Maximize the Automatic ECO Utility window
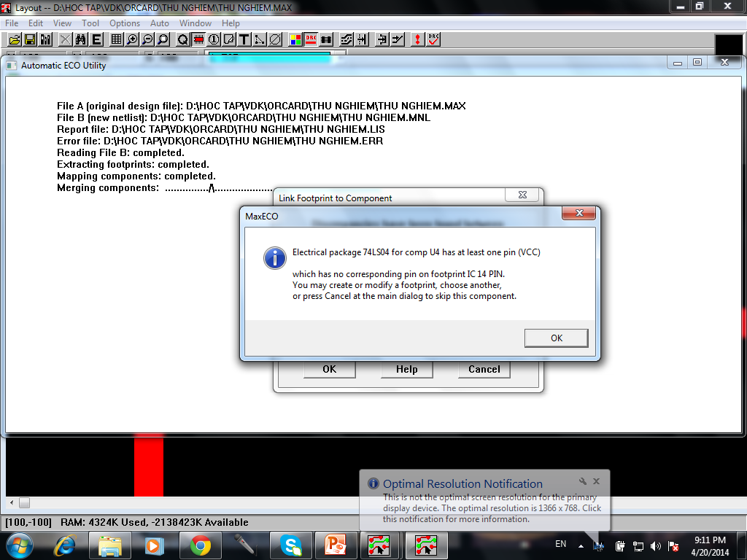Viewport: 747px width, 560px height. 697,63
